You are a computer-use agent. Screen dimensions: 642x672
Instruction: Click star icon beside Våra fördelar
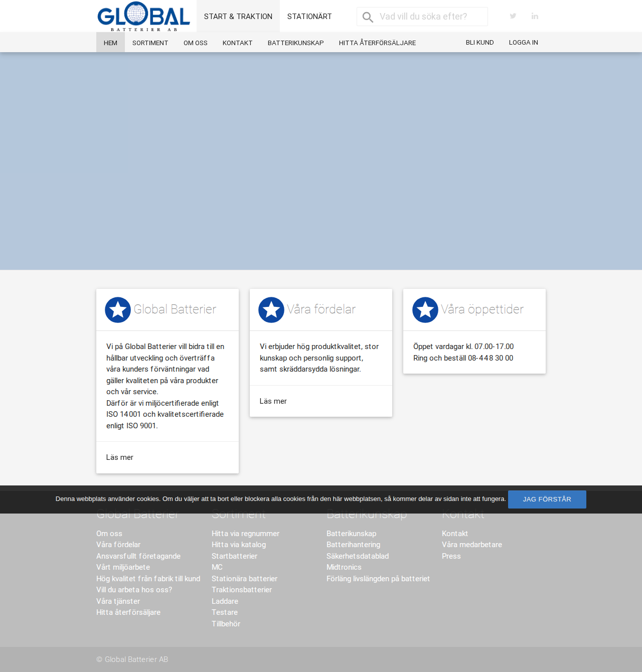pyautogui.click(x=271, y=310)
